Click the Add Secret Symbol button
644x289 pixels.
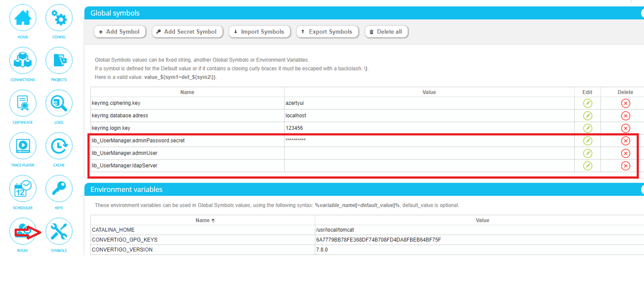(x=187, y=31)
